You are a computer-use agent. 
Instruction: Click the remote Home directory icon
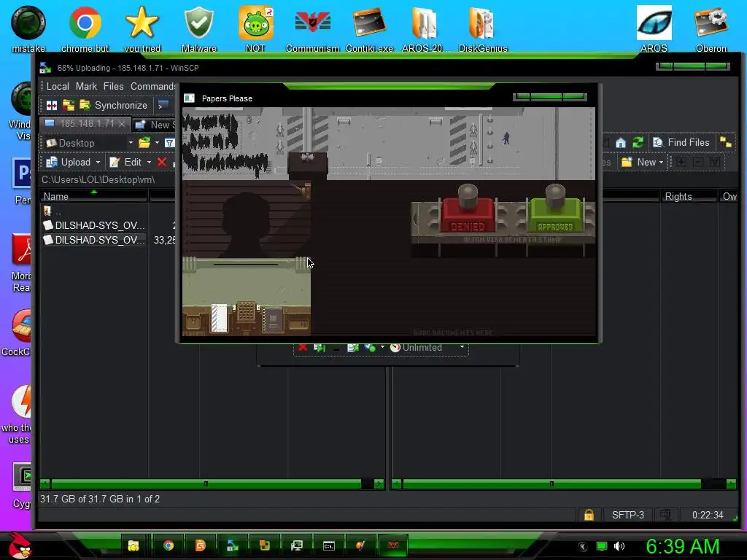coord(620,142)
